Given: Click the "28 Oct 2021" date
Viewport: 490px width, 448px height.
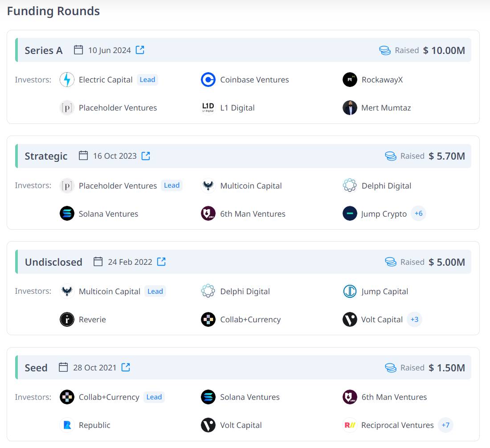Looking at the screenshot, I should pos(95,368).
